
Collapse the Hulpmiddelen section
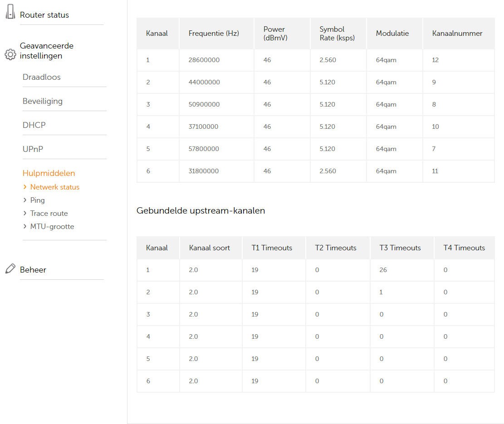click(49, 173)
